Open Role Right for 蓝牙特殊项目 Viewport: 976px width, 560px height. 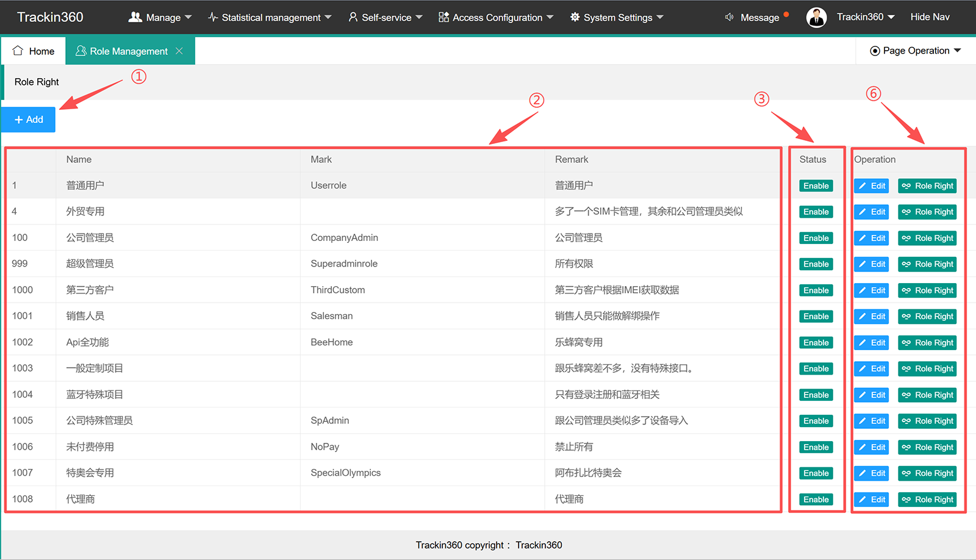click(927, 395)
